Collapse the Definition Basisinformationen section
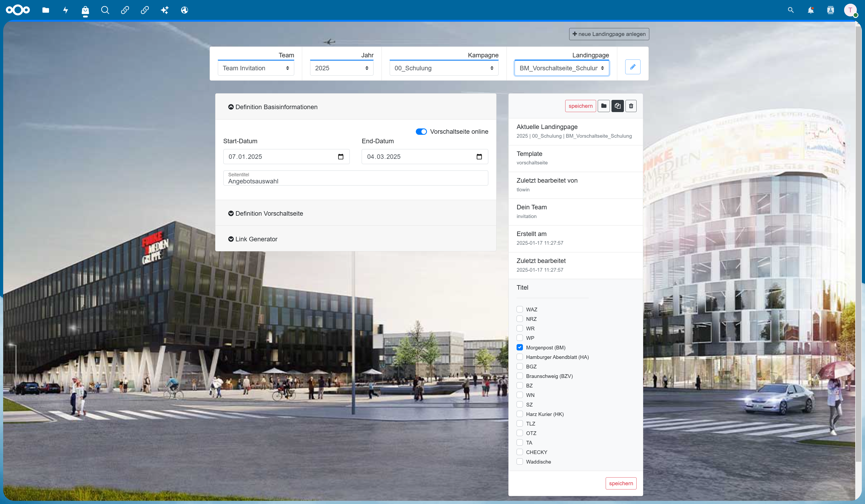This screenshot has width=865, height=504. pos(273,107)
